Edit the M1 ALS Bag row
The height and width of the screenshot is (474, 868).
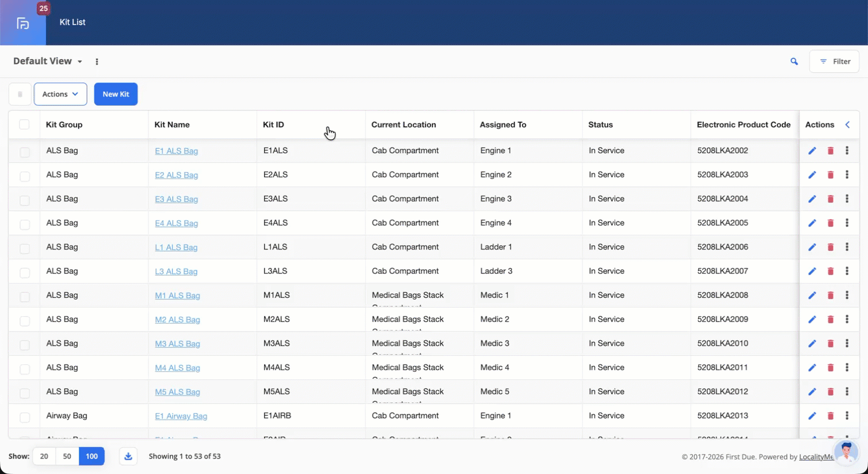pos(812,296)
